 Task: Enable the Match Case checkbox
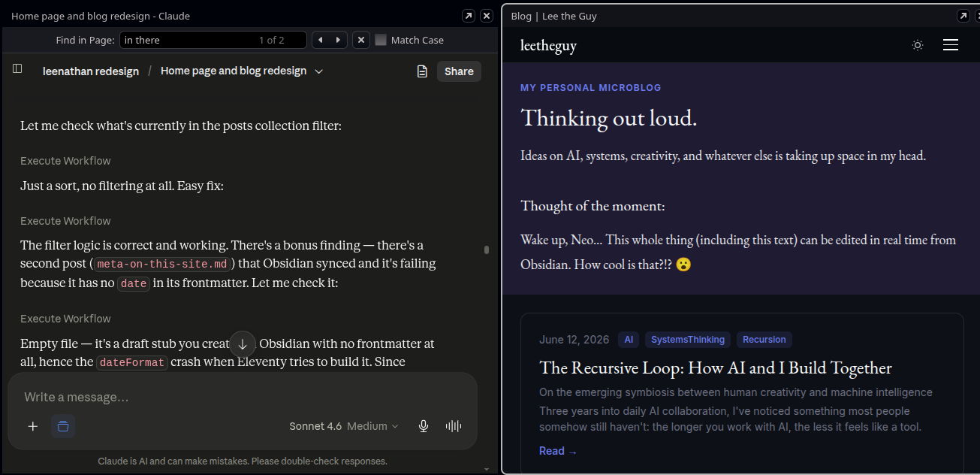[381, 40]
